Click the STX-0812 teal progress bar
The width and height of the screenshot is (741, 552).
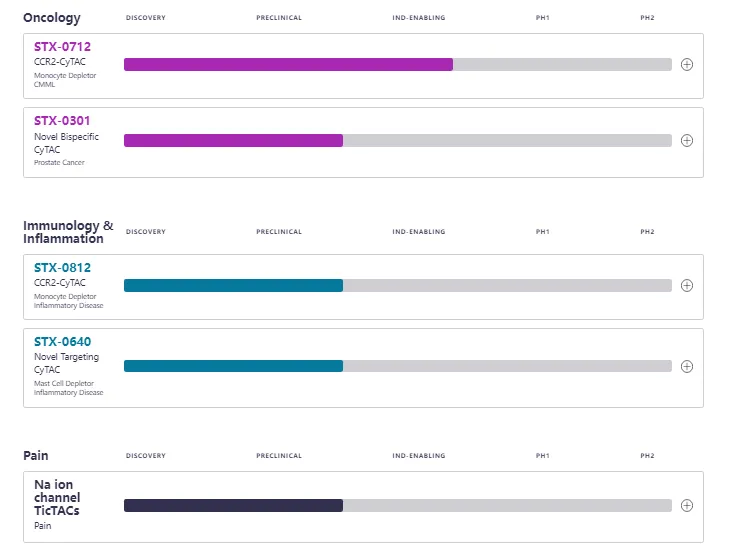tap(233, 286)
